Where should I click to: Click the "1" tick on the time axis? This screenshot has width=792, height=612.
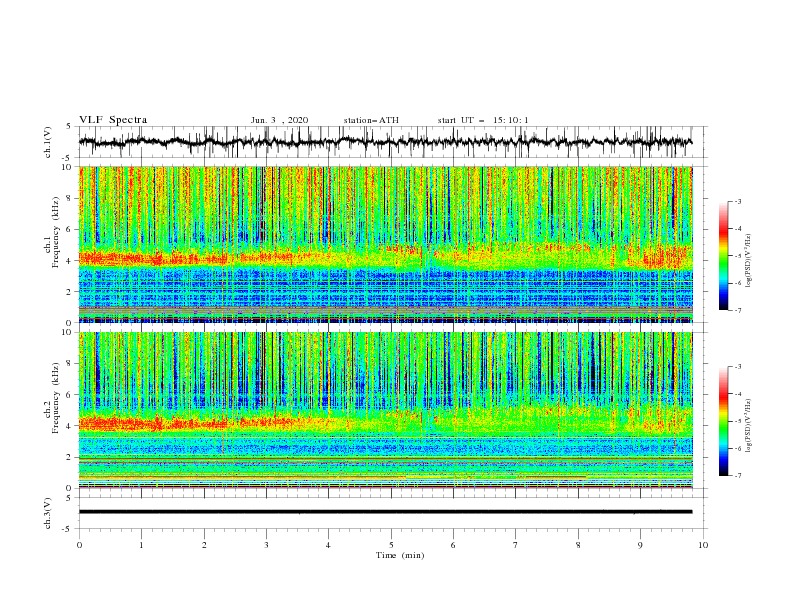(141, 545)
